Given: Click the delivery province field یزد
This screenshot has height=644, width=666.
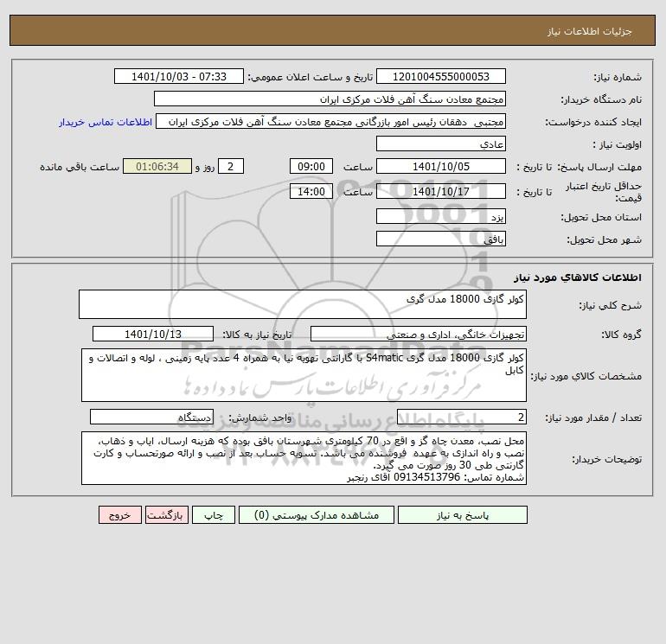Looking at the screenshot, I should click(441, 217).
